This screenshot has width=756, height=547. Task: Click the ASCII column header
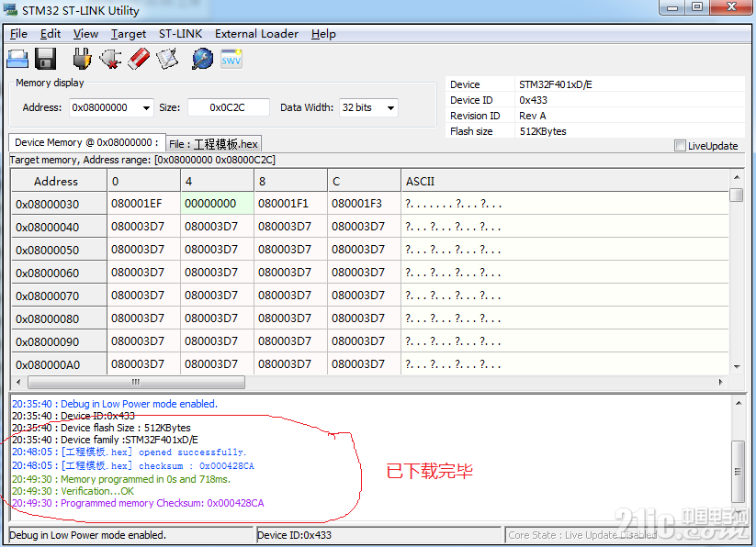coord(565,181)
